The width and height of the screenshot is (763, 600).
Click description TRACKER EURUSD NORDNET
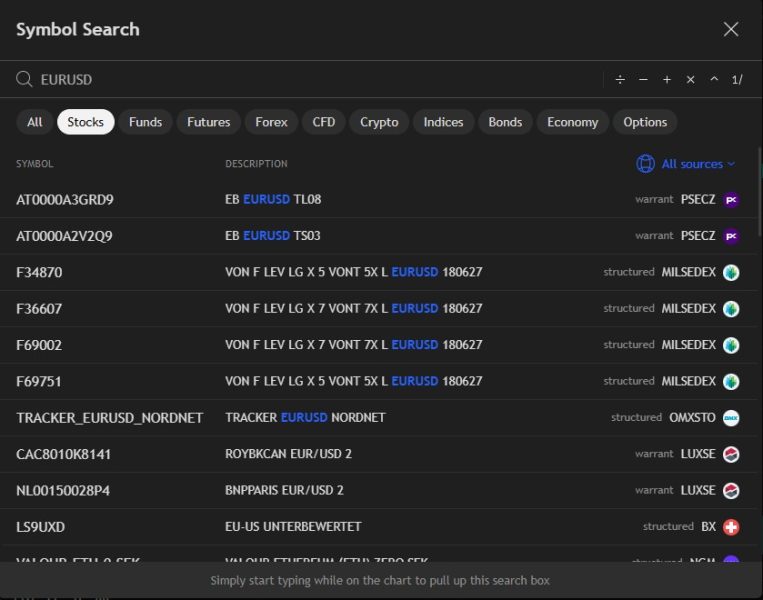pos(305,418)
